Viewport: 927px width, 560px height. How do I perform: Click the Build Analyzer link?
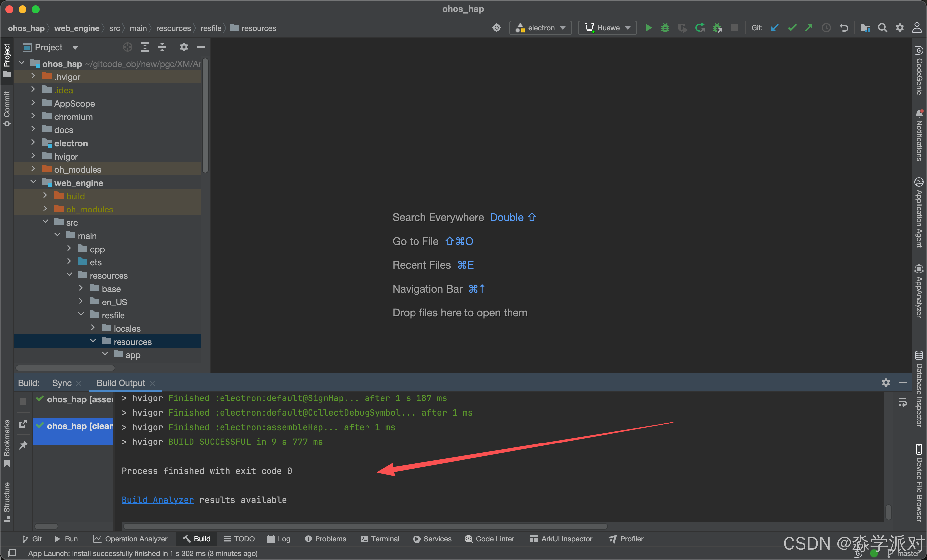point(158,500)
